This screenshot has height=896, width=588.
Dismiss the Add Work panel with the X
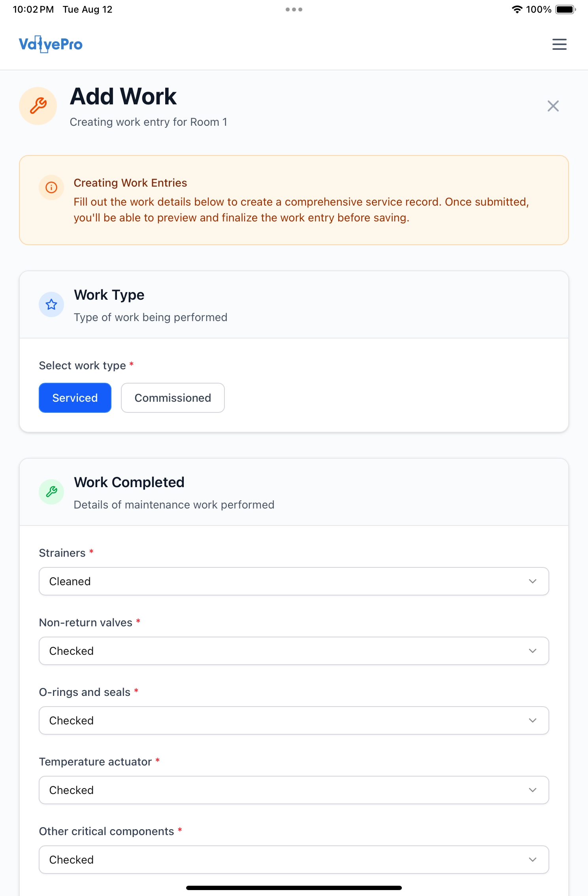pos(553,106)
